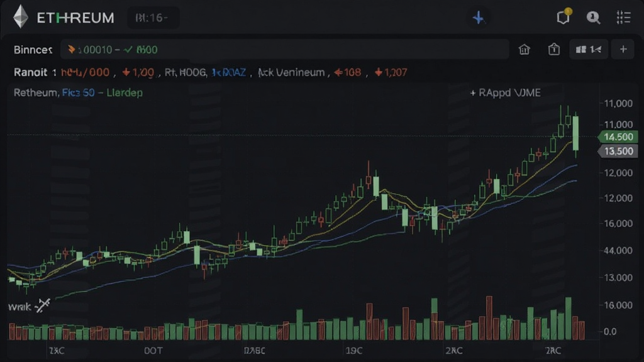644x362 pixels.
Task: Click the blue sparkle star icon
Action: (478, 18)
